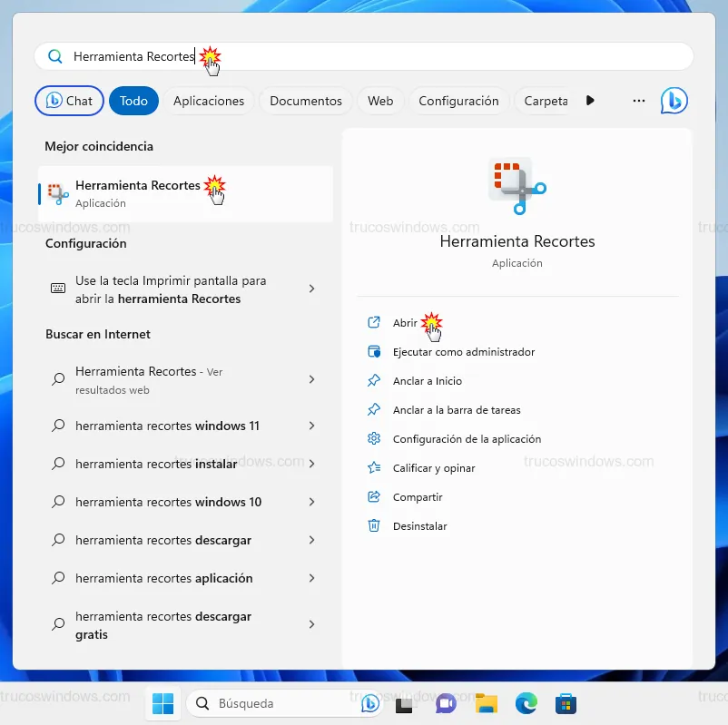Choose Ejecutar como administrador
Viewport: 728px width, 725px height.
click(x=463, y=352)
